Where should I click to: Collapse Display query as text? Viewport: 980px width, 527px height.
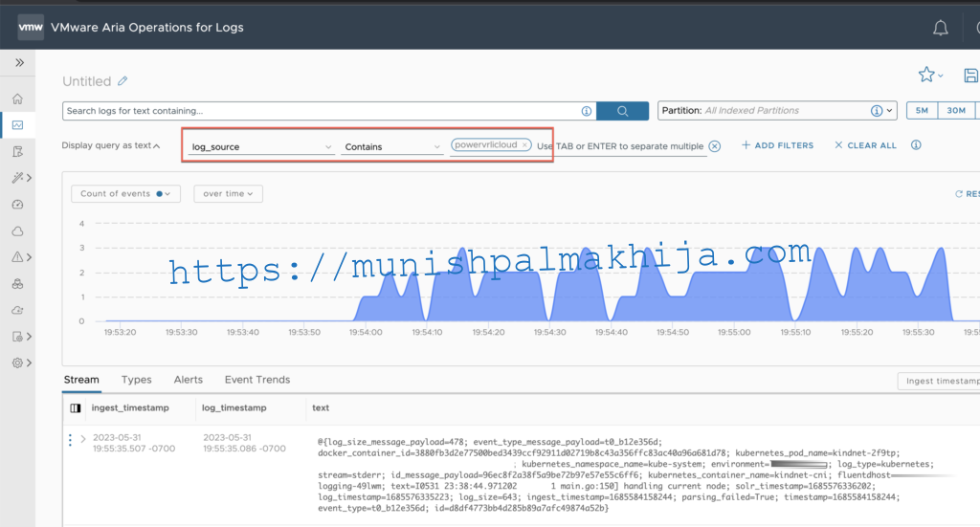111,145
